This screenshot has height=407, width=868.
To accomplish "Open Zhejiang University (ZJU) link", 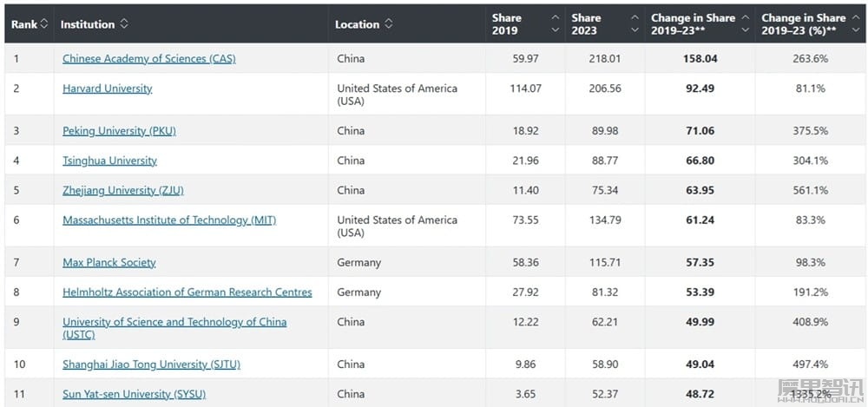I will pyautogui.click(x=123, y=191).
